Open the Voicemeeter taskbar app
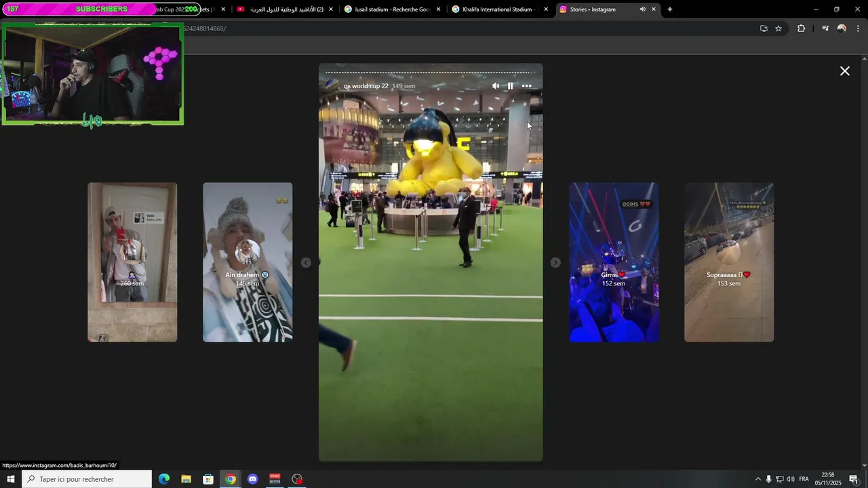Screen dimensions: 868x488 275,479
